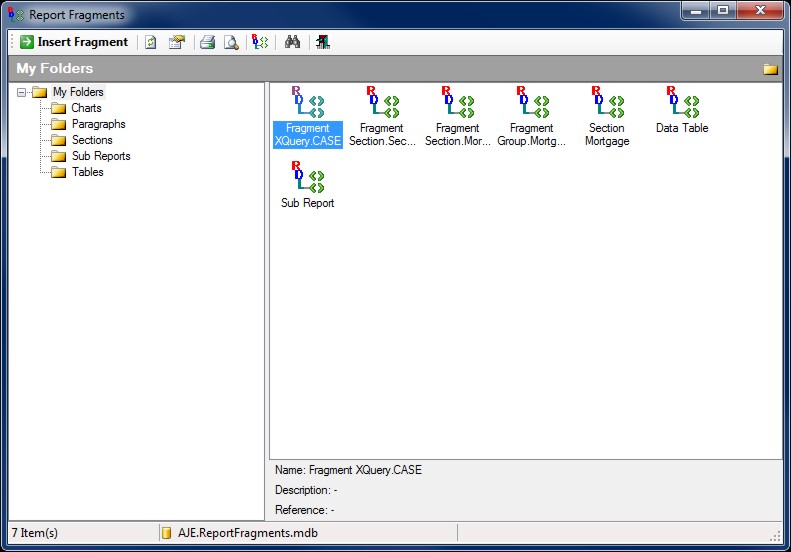
Task: Click folder icon in My Folders header
Action: coord(770,69)
